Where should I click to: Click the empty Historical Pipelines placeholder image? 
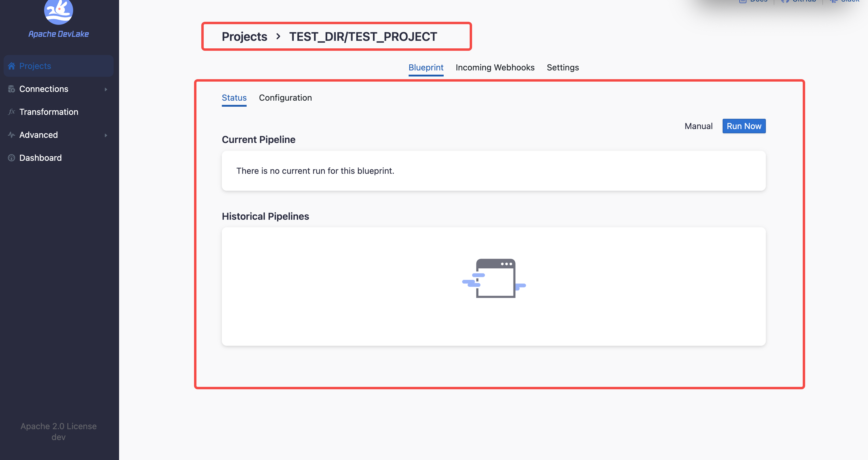[494, 278]
